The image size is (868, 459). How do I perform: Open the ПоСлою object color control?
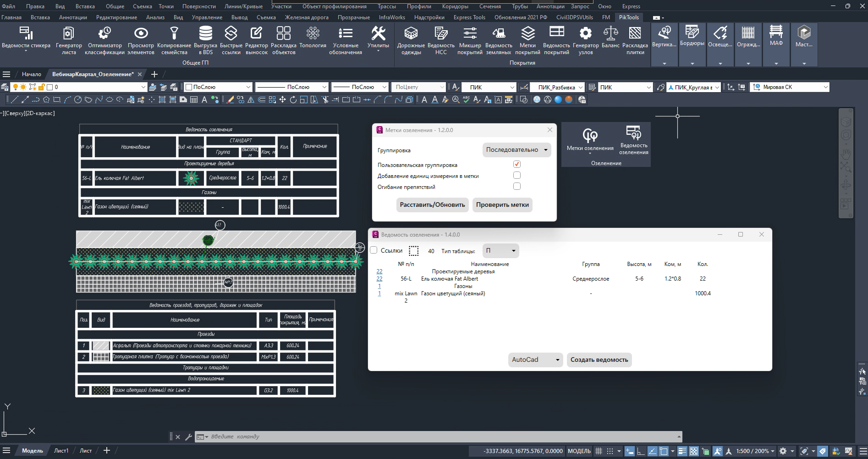pos(218,87)
